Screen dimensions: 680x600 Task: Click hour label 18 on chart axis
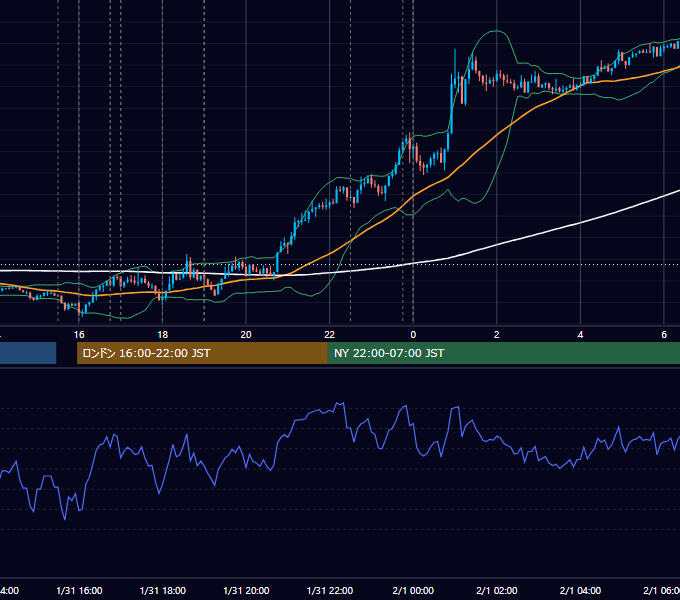(x=163, y=335)
